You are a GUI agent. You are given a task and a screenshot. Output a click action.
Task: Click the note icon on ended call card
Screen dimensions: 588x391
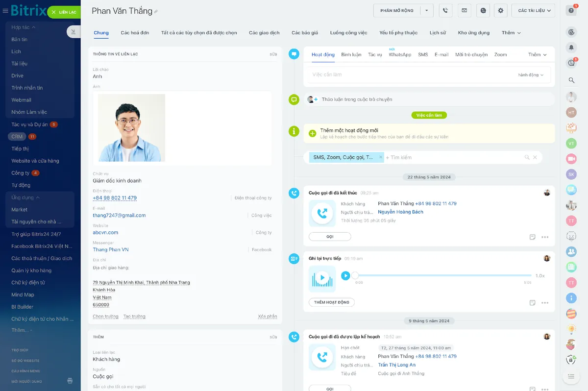[x=532, y=237]
